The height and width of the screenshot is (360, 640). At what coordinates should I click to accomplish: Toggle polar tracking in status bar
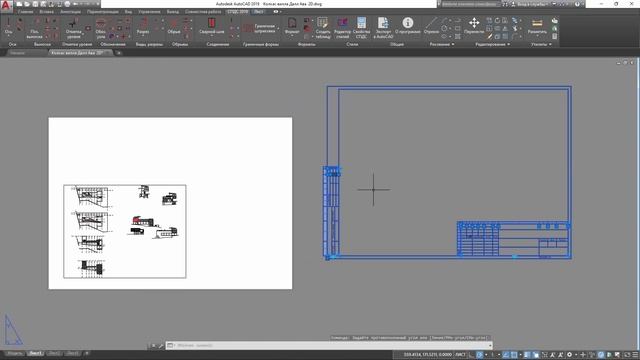point(480,355)
